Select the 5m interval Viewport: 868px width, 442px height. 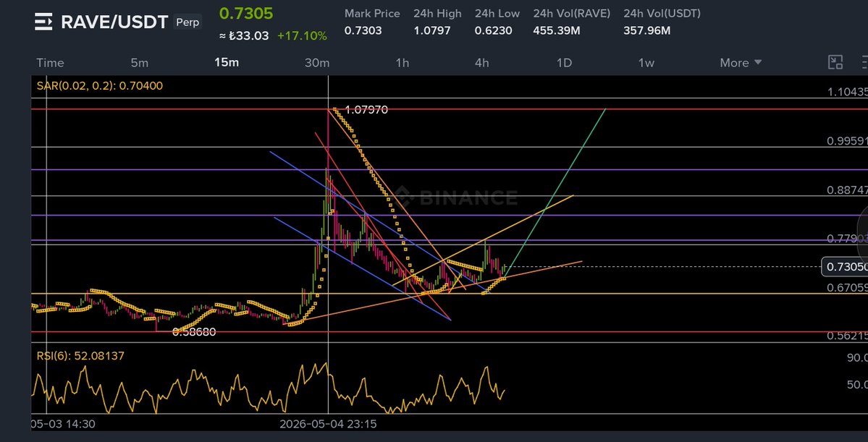[x=140, y=62]
